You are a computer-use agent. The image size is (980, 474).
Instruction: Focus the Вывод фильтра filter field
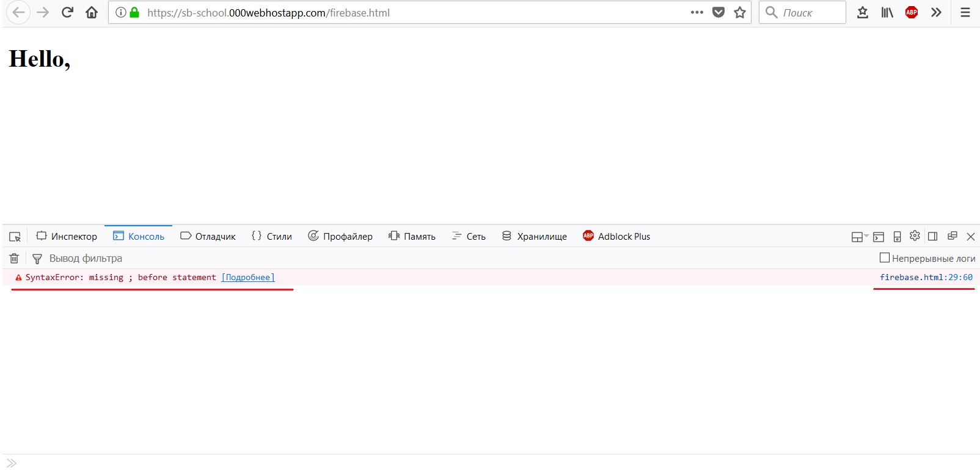tap(86, 258)
